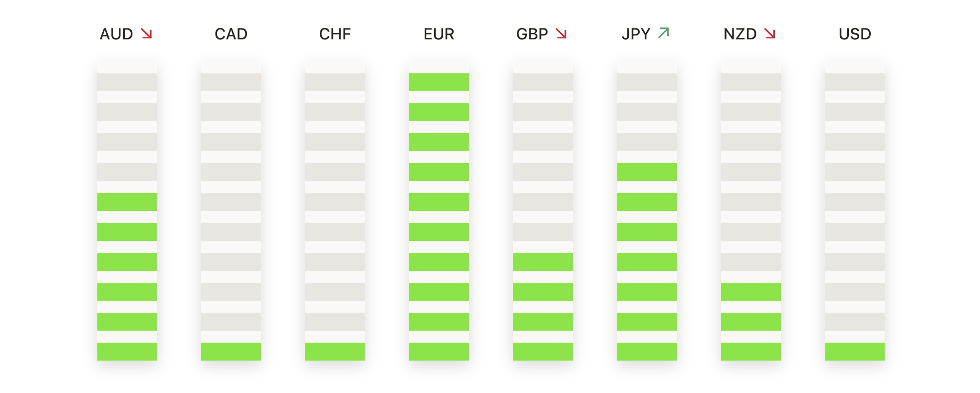Click the red down arrow beside AUD
This screenshot has height=393, width=980.
coord(146,33)
